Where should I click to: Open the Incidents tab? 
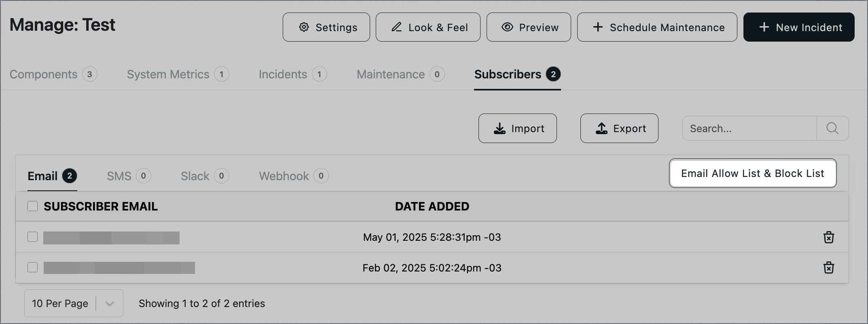tap(293, 74)
